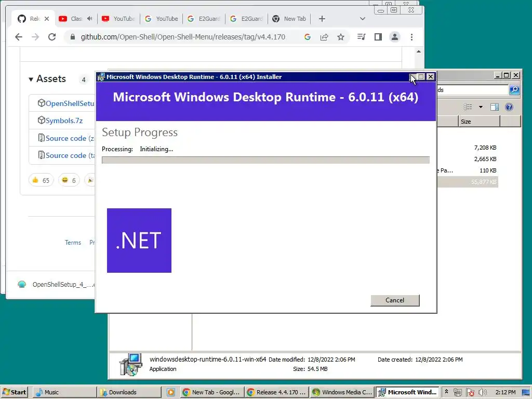The height and width of the screenshot is (399, 532).
Task: Click the .NET logo image in installer
Action: point(139,240)
